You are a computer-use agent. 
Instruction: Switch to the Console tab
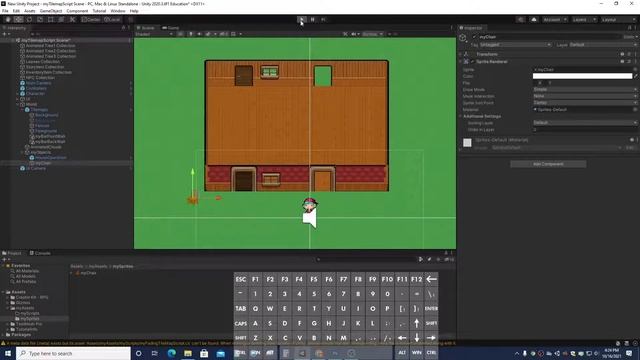click(40, 253)
